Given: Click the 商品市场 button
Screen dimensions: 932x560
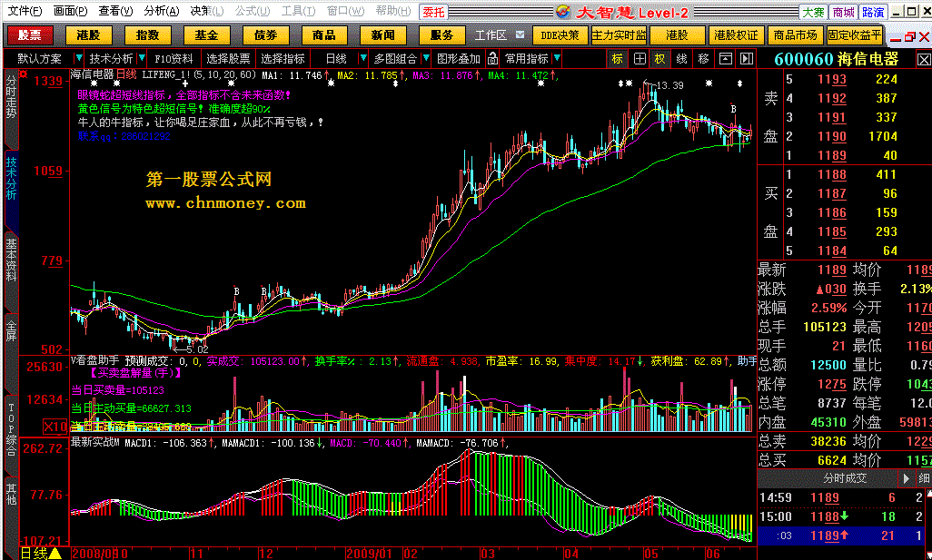Looking at the screenshot, I should pos(796,35).
